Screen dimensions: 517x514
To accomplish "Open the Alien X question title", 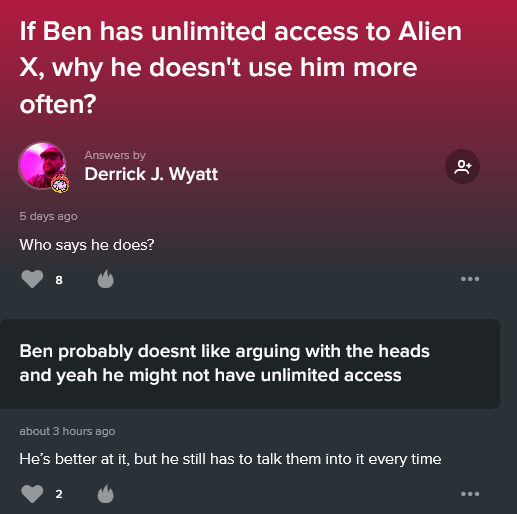I will coord(241,67).
